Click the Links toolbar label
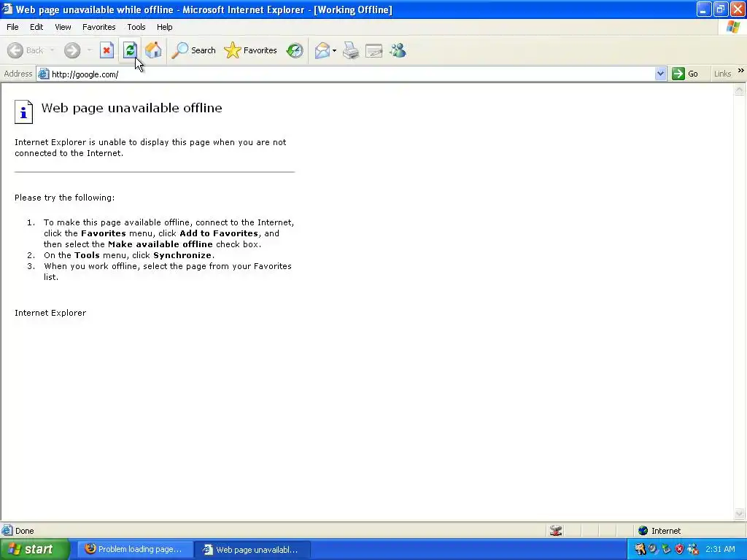 point(722,74)
